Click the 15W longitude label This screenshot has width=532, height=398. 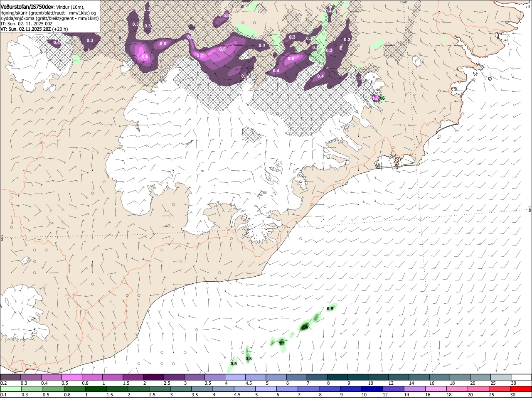[403, 2]
